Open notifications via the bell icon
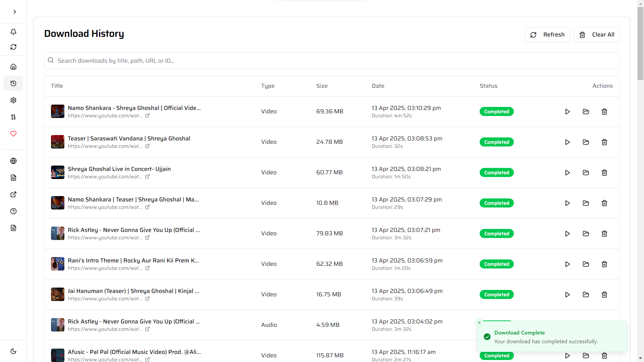This screenshot has width=644, height=362. pos(13,32)
